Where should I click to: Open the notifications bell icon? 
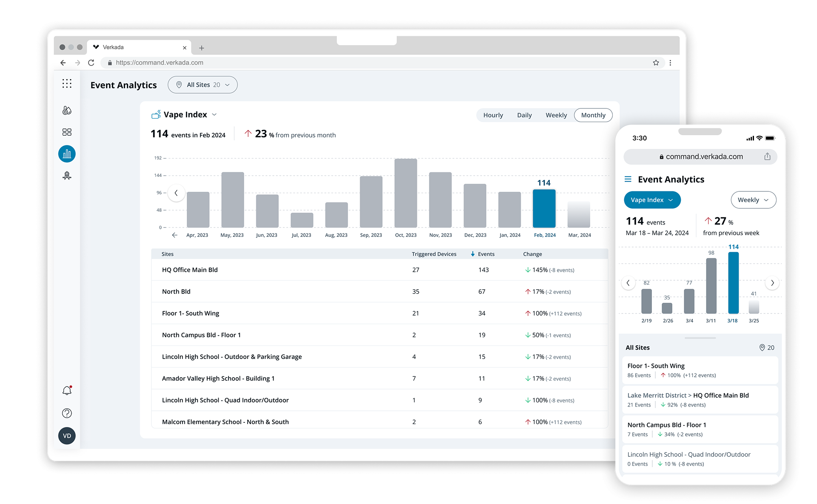click(x=67, y=390)
